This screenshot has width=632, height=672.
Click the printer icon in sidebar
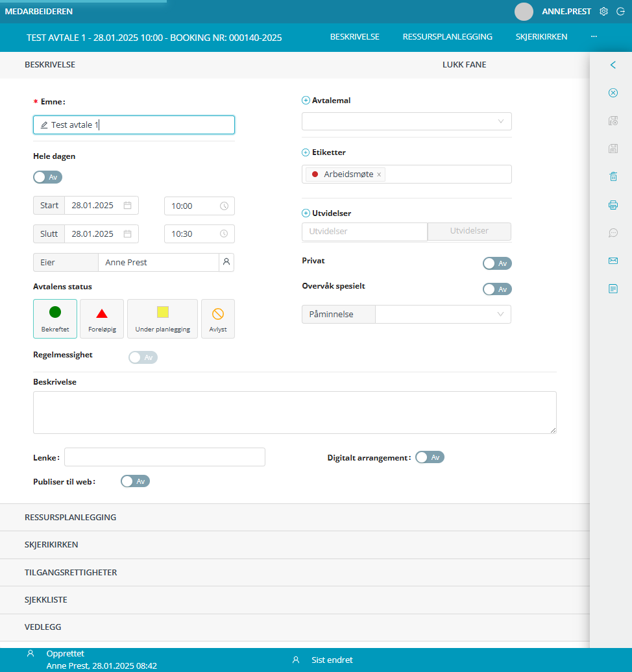pyautogui.click(x=613, y=205)
